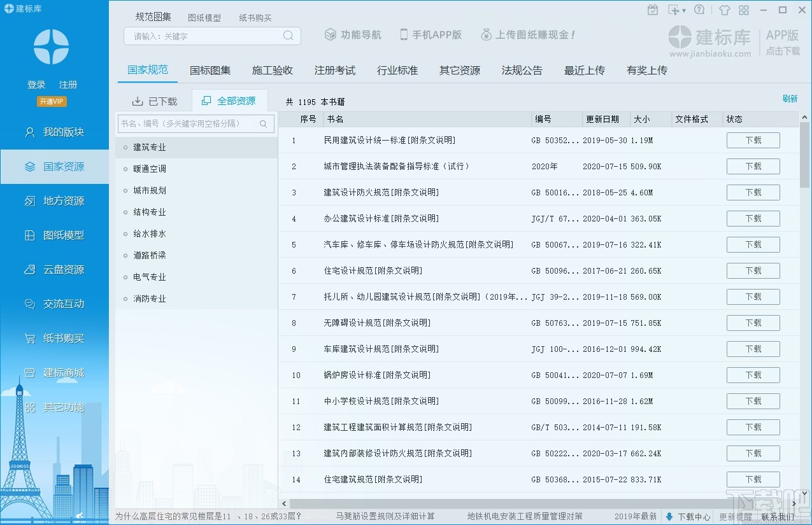
Task: Click the 刷新 refresh link
Action: pos(790,99)
